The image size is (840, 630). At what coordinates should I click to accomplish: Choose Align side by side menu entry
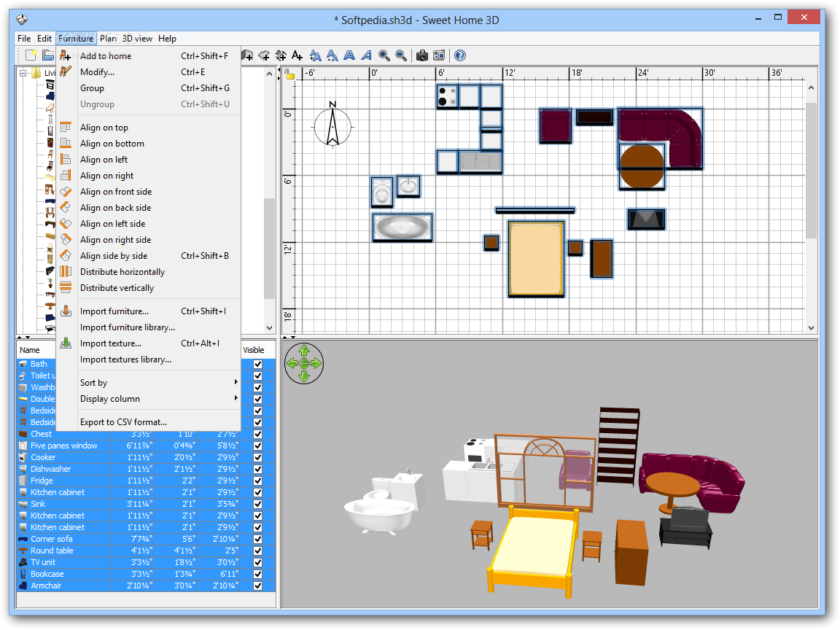click(149, 256)
